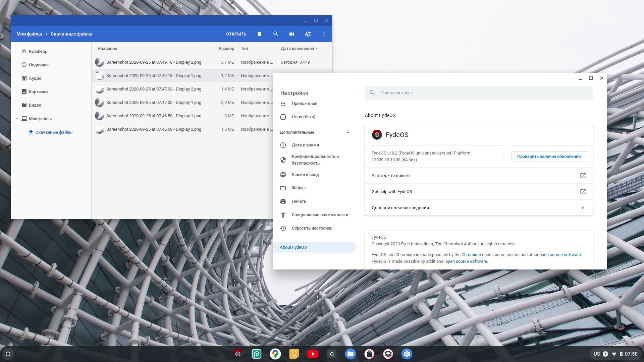The image size is (644, 362).
Task: Select Screenshot 07.47.02 - Display 1.png file
Action: 182,102
